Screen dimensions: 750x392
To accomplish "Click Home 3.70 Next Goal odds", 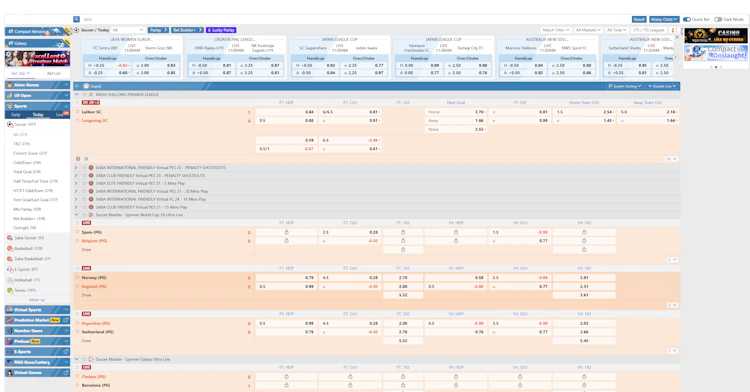I will 456,112.
